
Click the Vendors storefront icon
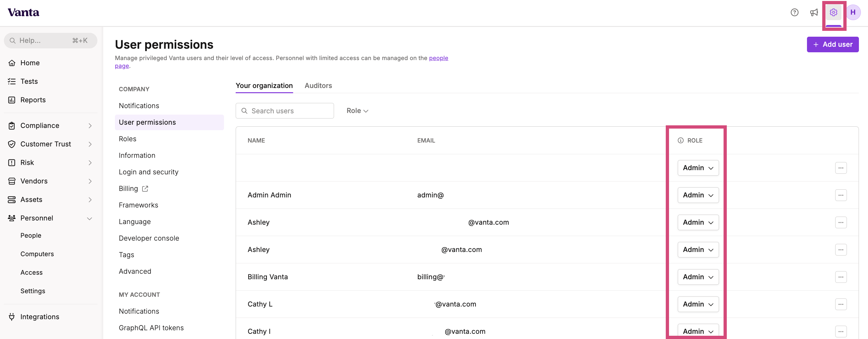12,181
